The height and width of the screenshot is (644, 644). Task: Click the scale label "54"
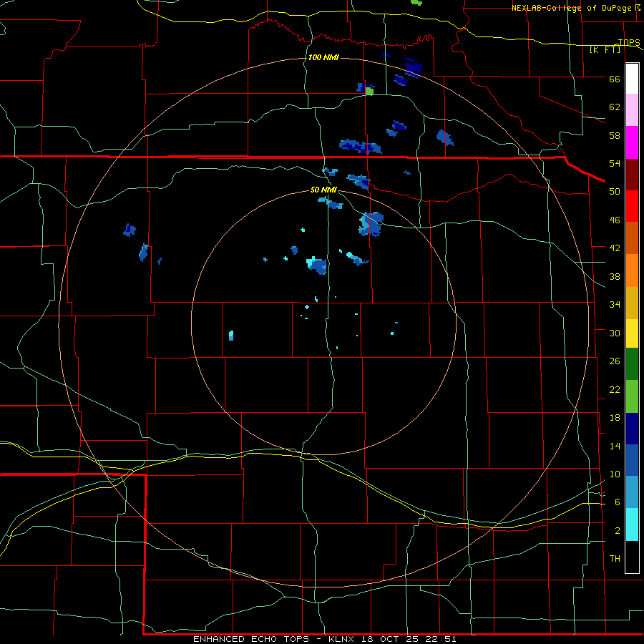[615, 163]
